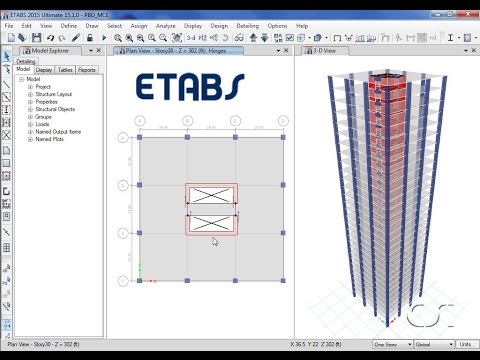Open the 3-D View window options arrow
Viewport: 480px width, 360px height.
[x=466, y=51]
